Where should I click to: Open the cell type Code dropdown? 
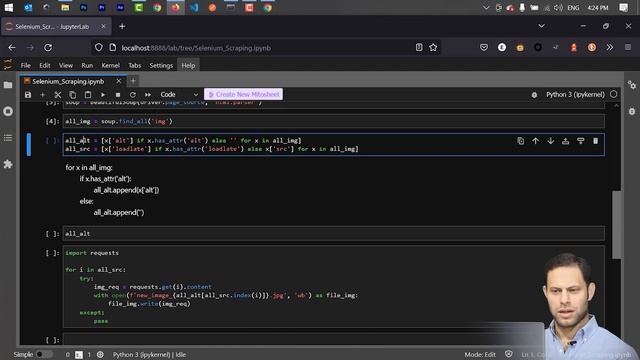[179, 95]
